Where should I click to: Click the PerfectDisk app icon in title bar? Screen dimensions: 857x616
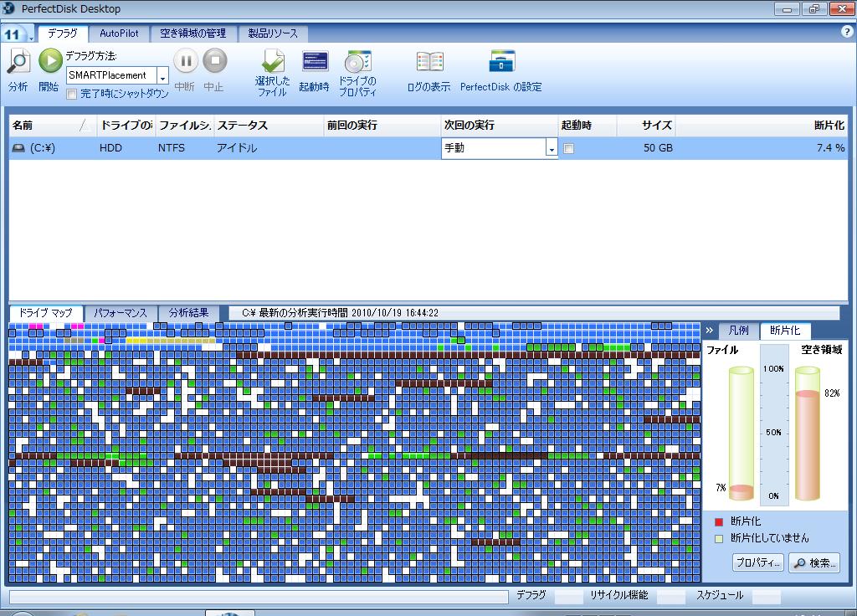click(8, 8)
